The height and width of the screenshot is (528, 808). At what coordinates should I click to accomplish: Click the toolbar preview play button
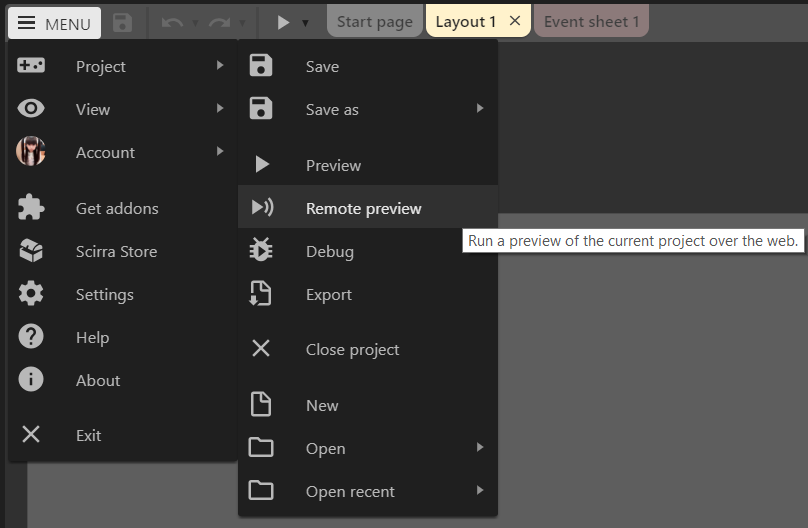click(x=283, y=23)
